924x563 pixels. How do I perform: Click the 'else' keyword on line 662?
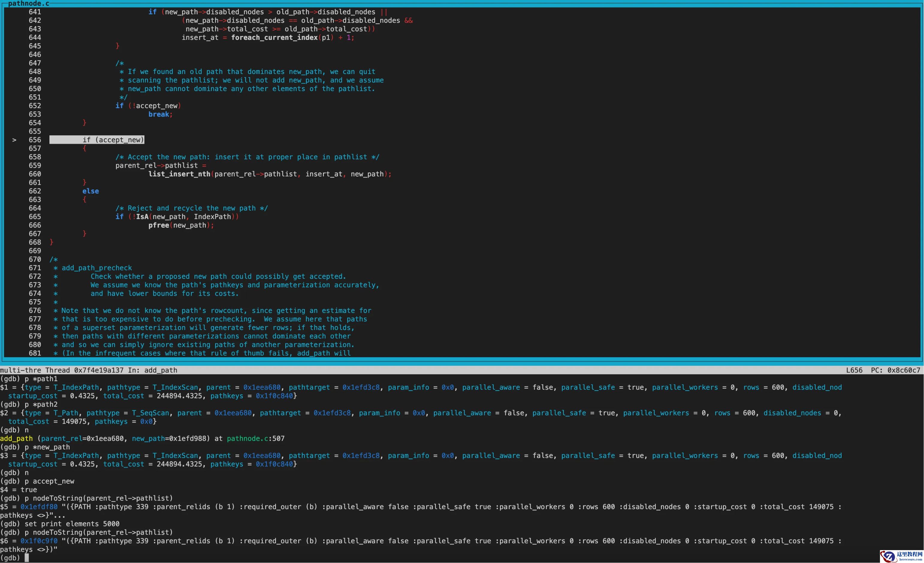tap(91, 191)
